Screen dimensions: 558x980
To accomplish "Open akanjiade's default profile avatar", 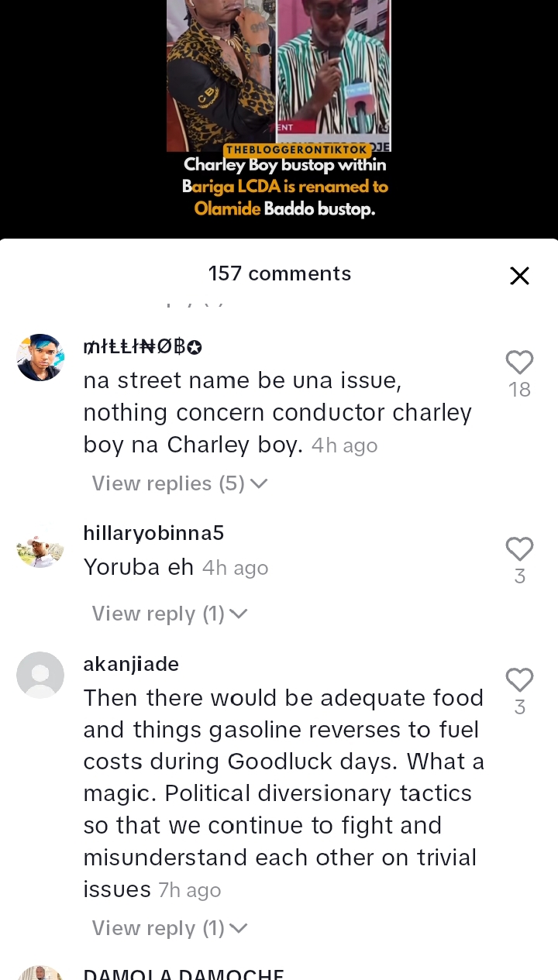I will click(x=40, y=676).
